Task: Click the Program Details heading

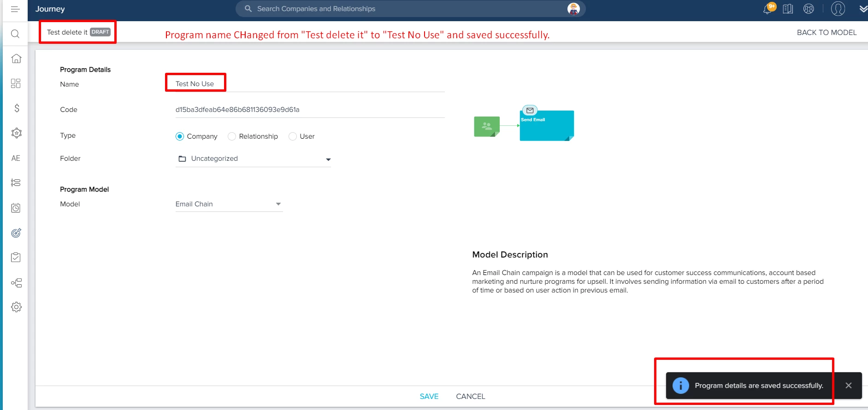Action: [x=85, y=70]
